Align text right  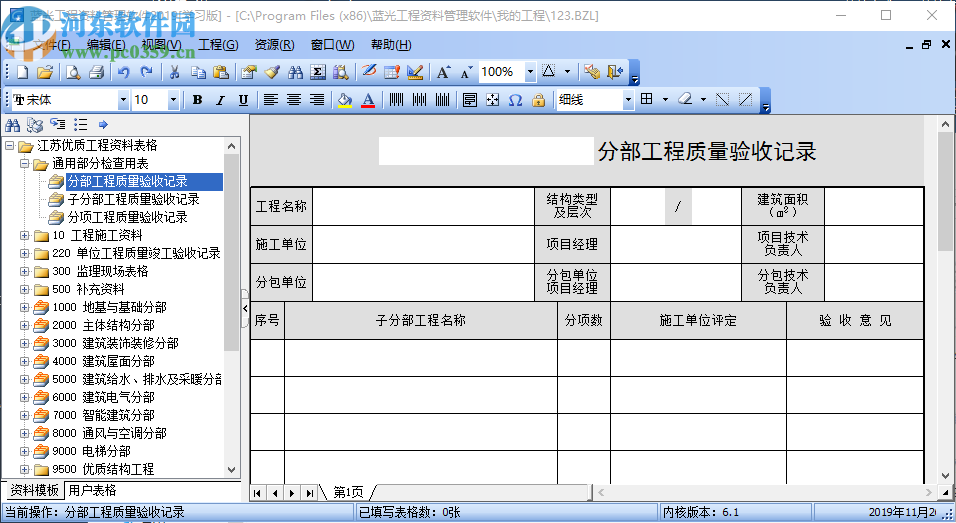tap(317, 100)
